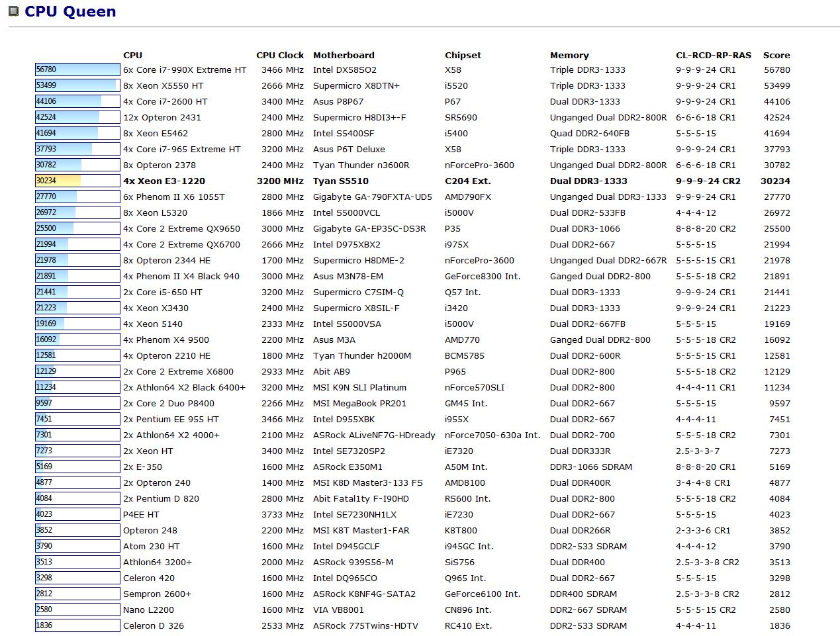Click the Score column header
The height and width of the screenshot is (636, 840).
(776, 55)
